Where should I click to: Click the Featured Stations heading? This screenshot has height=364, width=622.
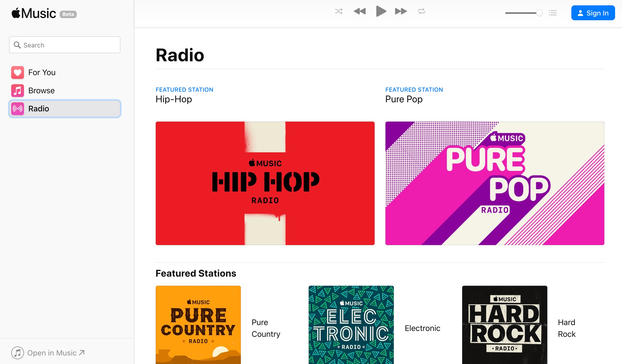tap(196, 273)
